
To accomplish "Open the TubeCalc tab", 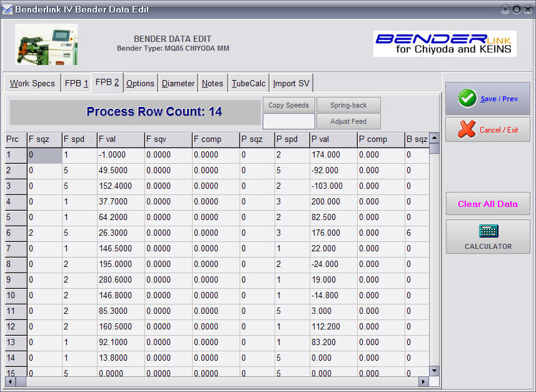I will (x=248, y=83).
